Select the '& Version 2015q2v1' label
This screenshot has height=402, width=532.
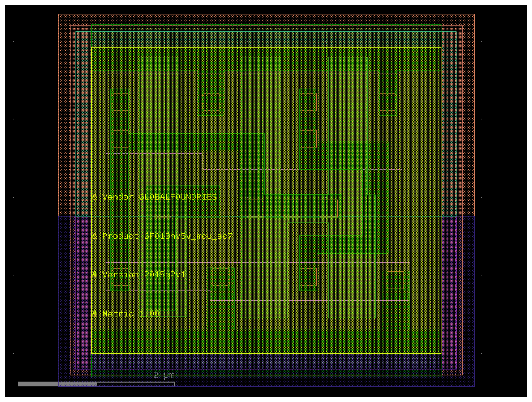(x=139, y=275)
